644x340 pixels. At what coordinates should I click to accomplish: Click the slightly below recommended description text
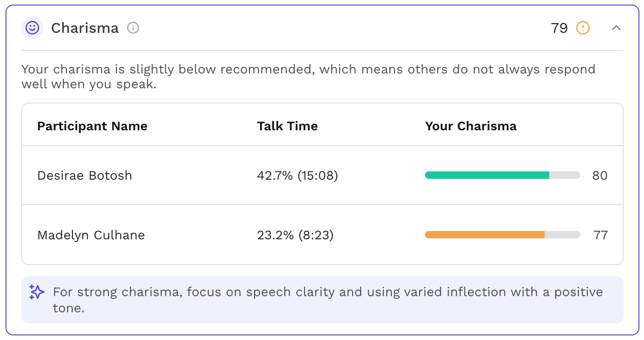pyautogui.click(x=308, y=77)
